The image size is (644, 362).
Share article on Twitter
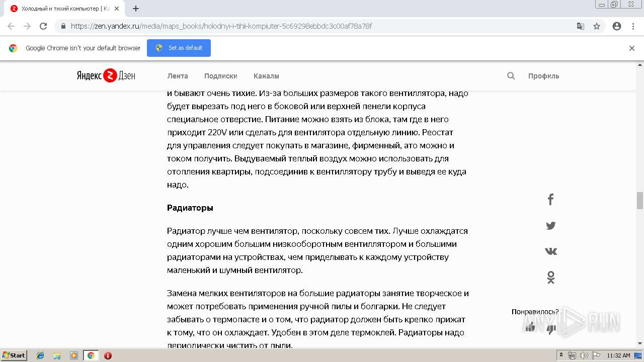pyautogui.click(x=550, y=226)
